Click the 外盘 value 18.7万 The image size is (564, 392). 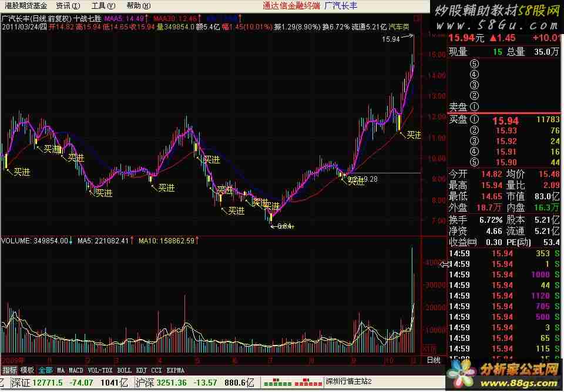[489, 207]
